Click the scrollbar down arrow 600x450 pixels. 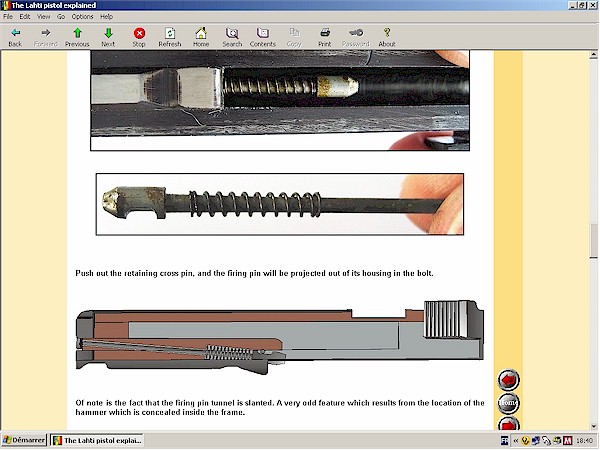[x=593, y=426]
